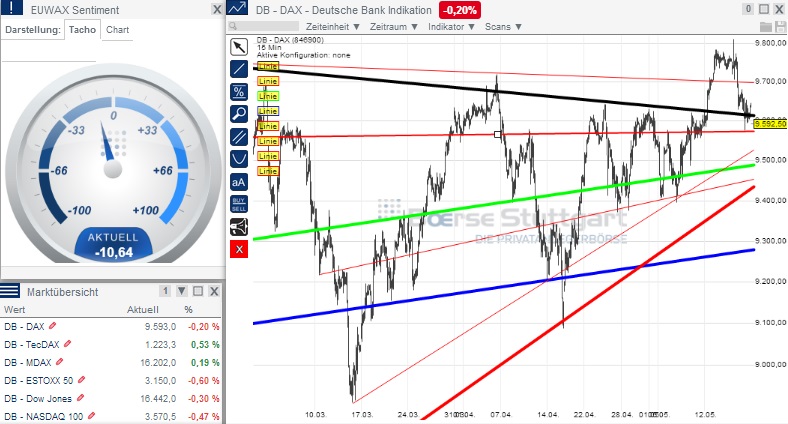Click the pencil icon next to DB - MDAX
This screenshot has height=424, width=788.
coord(59,362)
